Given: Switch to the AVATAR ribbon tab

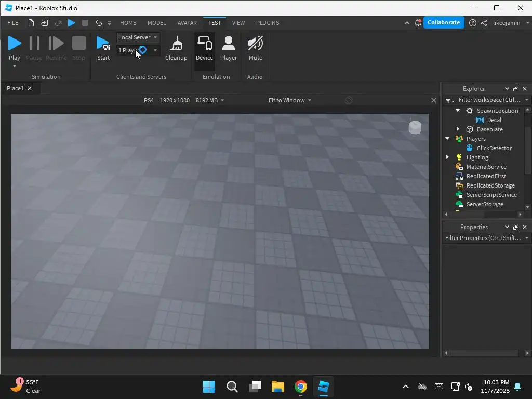Looking at the screenshot, I should (187, 23).
